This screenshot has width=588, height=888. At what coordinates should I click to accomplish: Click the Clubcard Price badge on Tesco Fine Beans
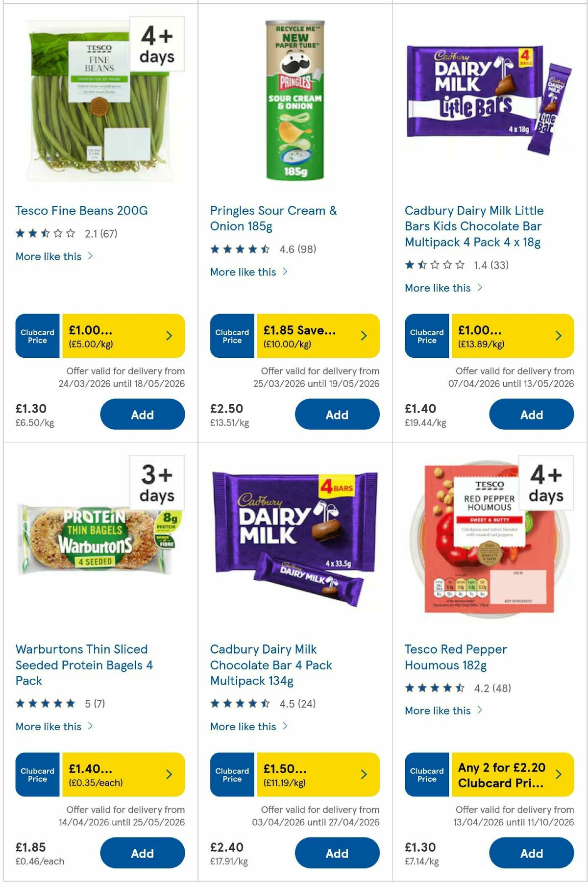coord(37,336)
